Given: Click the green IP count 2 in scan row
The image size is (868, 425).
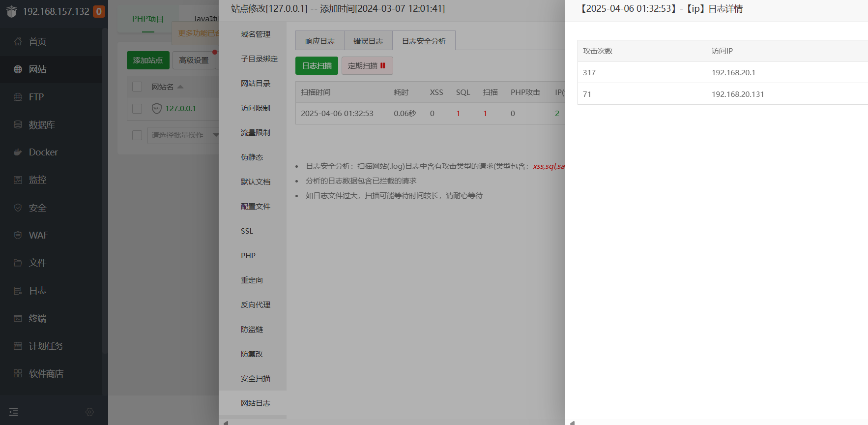Looking at the screenshot, I should (x=557, y=113).
